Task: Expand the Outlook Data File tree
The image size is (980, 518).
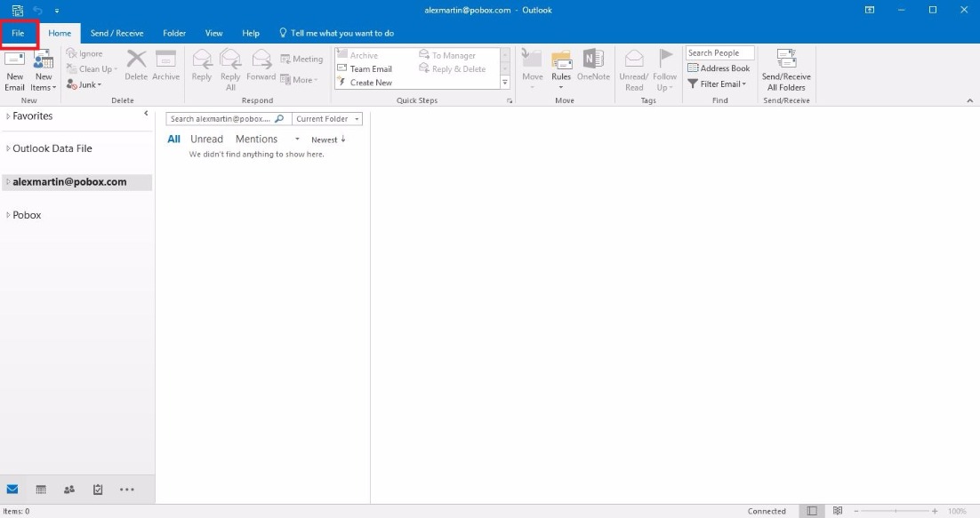Action: pyautogui.click(x=7, y=148)
